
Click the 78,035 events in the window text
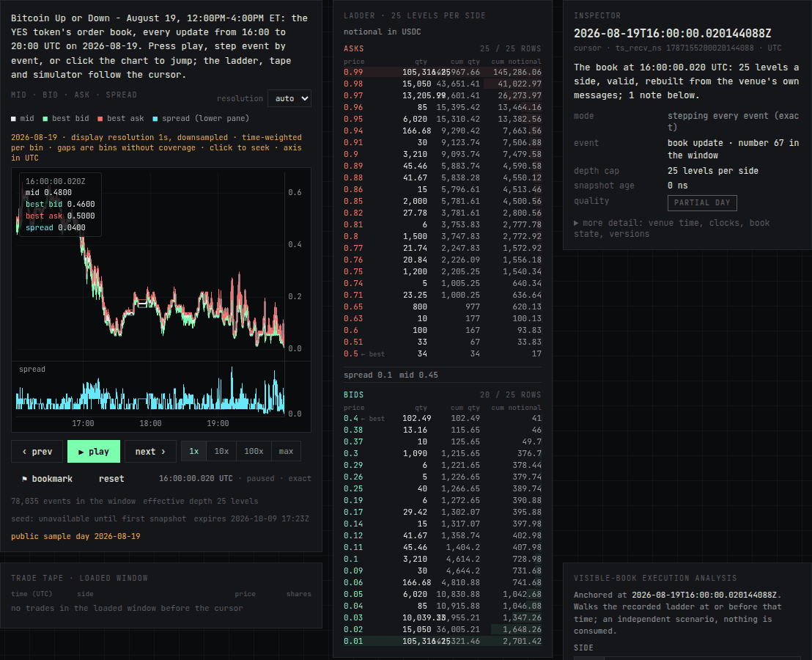click(73, 501)
